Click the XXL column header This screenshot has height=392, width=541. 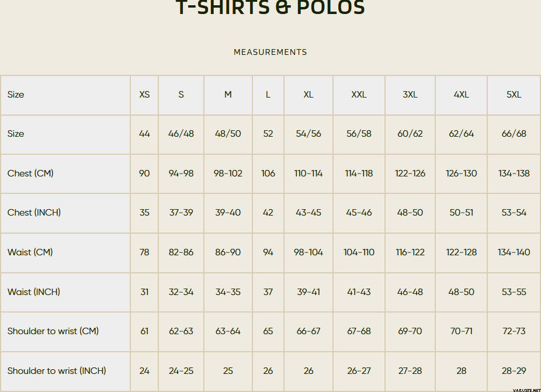(x=359, y=95)
